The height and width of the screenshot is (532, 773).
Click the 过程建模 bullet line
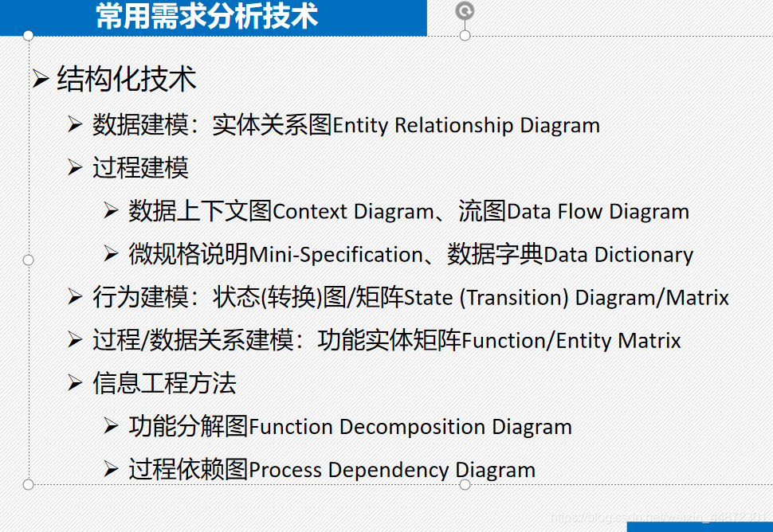click(140, 167)
